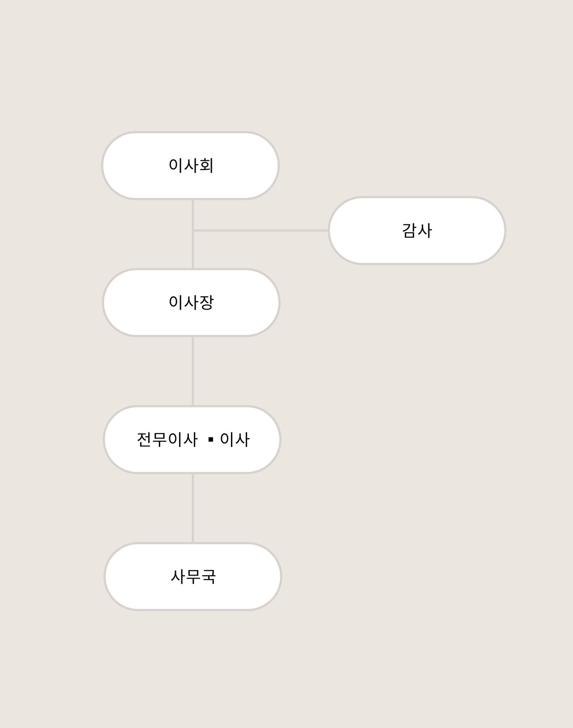The height and width of the screenshot is (728, 573).
Task: Click the connector line between 이사장 and 전무이사
Action: point(193,371)
